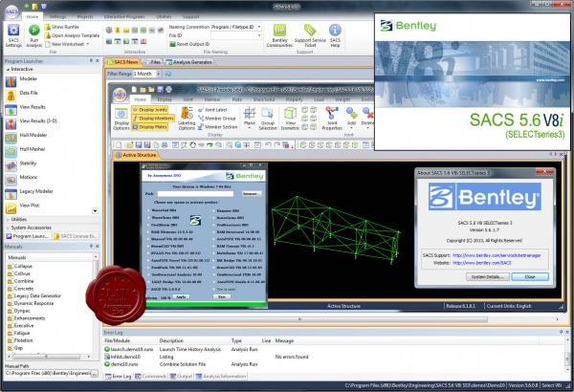Image resolution: width=574 pixels, height=392 pixels.
Task: Select the STAAD.Pro radio option in activator
Action: pos(148,252)
